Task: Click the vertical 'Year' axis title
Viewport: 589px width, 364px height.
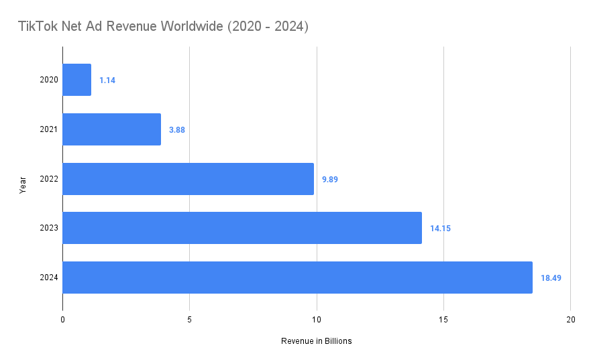Action: pos(22,185)
